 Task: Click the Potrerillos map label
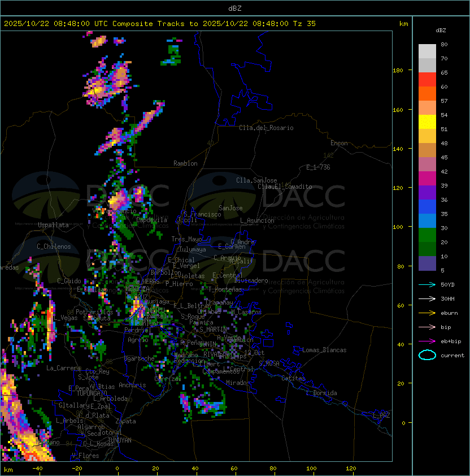tap(94, 312)
